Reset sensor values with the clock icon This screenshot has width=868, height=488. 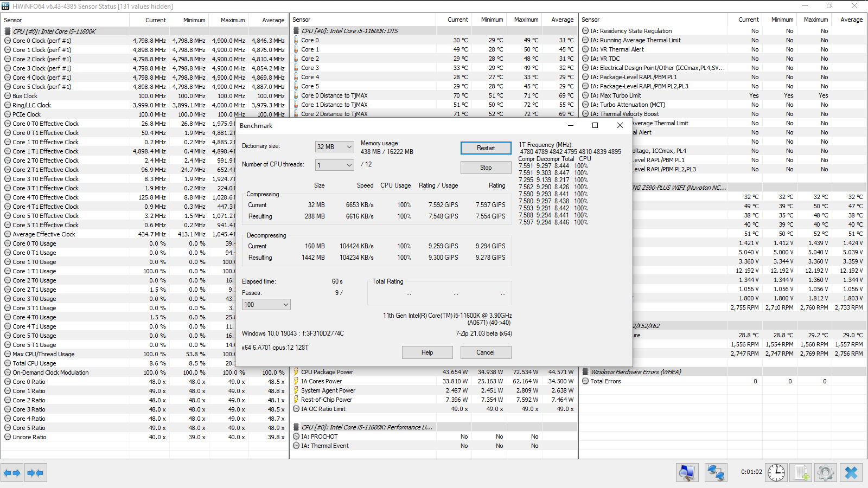(776, 473)
